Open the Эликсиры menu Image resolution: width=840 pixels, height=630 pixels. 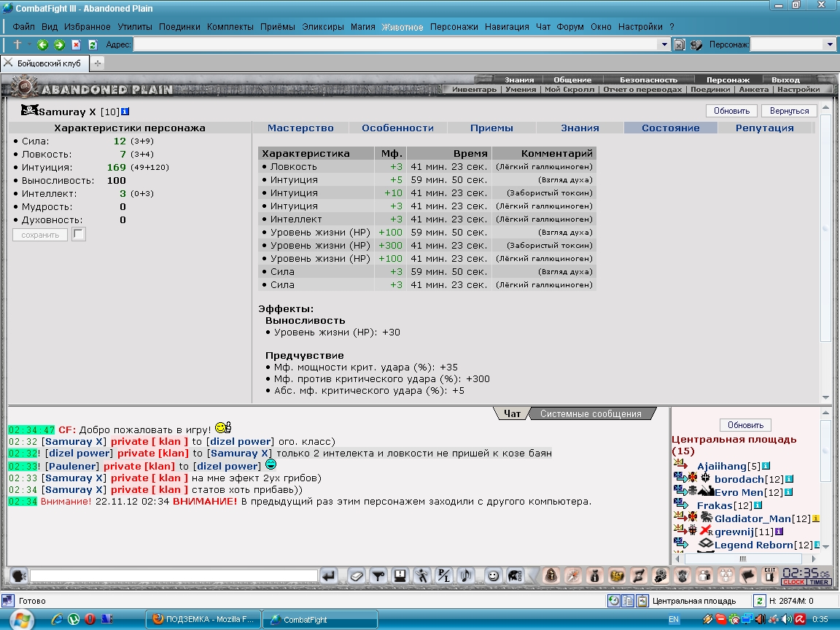(323, 27)
